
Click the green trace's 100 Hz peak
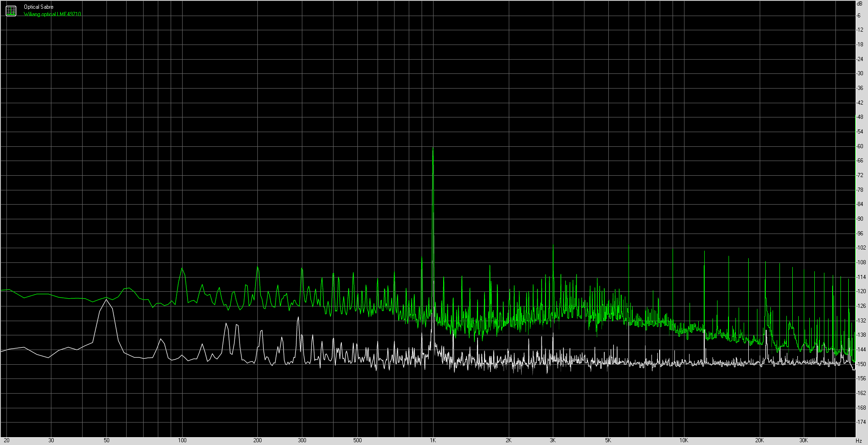point(182,268)
